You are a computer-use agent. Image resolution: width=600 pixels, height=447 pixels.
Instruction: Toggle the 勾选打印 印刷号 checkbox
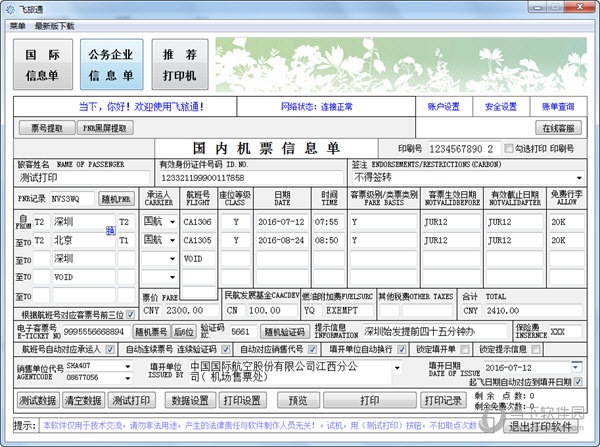click(508, 148)
